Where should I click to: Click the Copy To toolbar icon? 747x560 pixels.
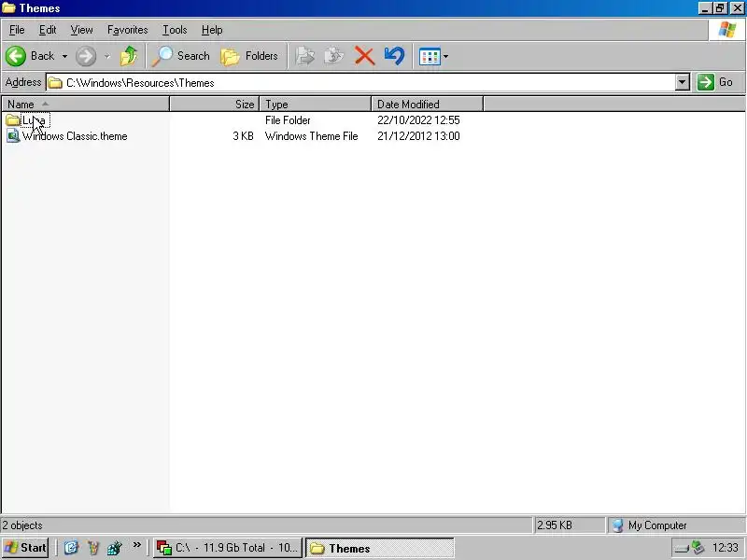click(334, 56)
